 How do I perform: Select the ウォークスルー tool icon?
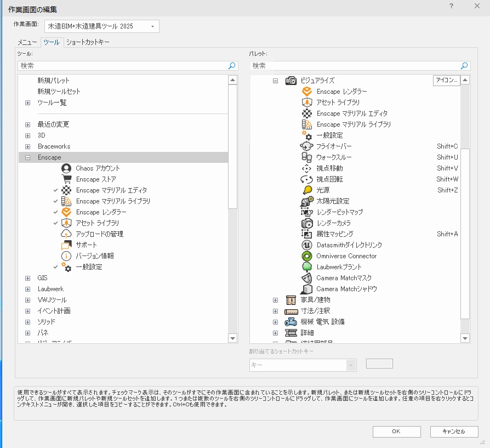click(307, 157)
